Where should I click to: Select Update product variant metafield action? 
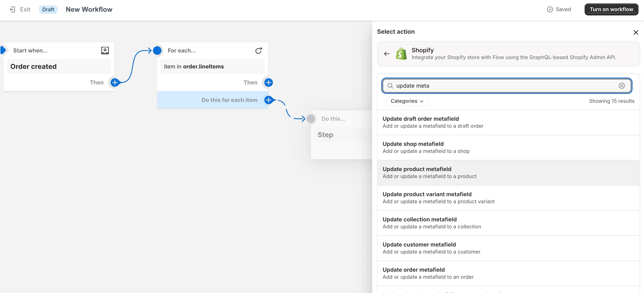(508, 198)
